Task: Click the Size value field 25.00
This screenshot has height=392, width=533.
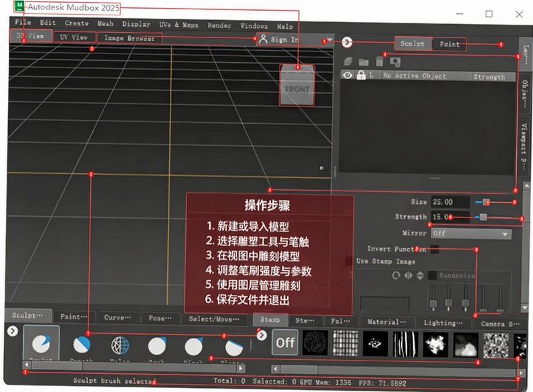Action: 450,202
